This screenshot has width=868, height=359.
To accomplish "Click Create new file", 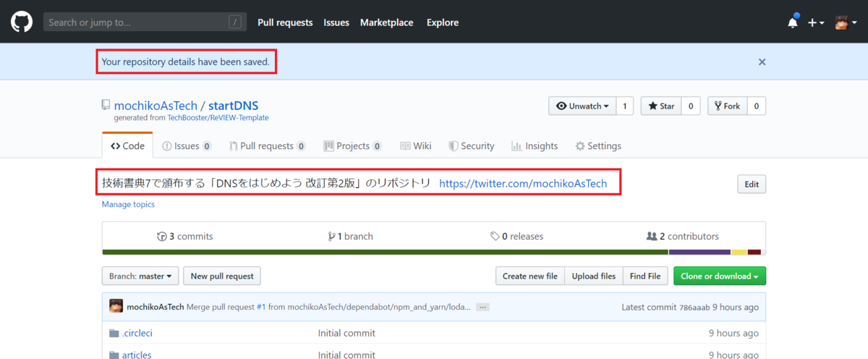I will 530,276.
